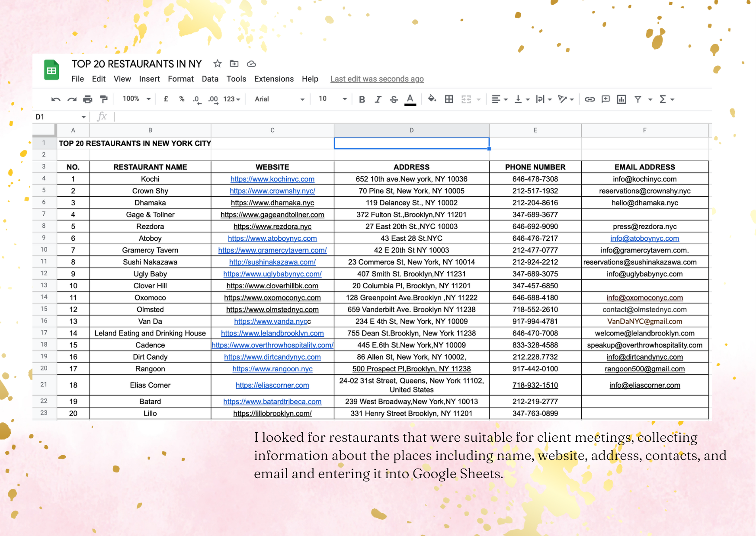Click the name box showing D1

click(x=61, y=117)
